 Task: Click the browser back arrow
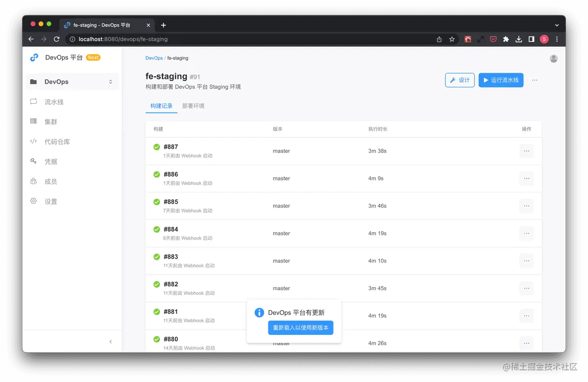click(31, 39)
